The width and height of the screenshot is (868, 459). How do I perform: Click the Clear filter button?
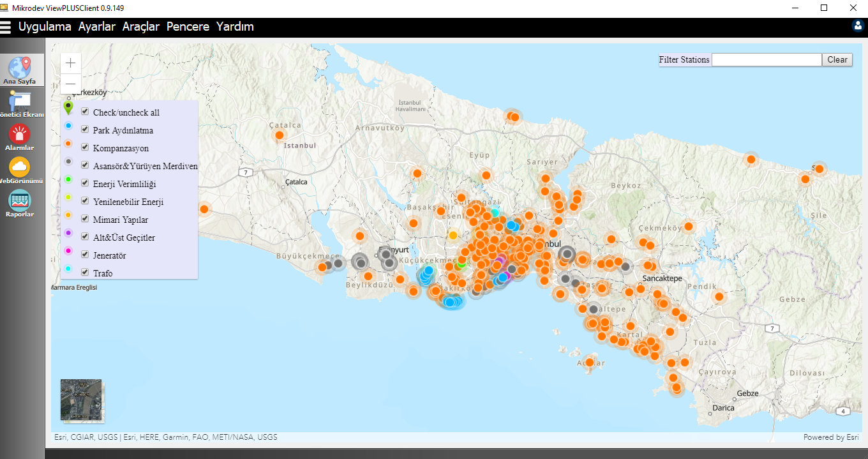(x=837, y=59)
